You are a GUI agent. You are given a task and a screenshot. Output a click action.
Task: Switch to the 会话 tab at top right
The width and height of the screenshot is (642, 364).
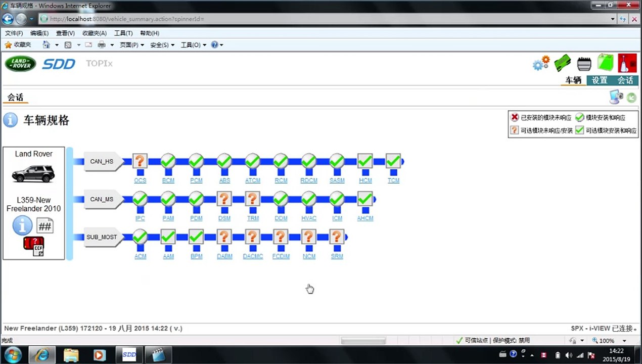point(625,80)
